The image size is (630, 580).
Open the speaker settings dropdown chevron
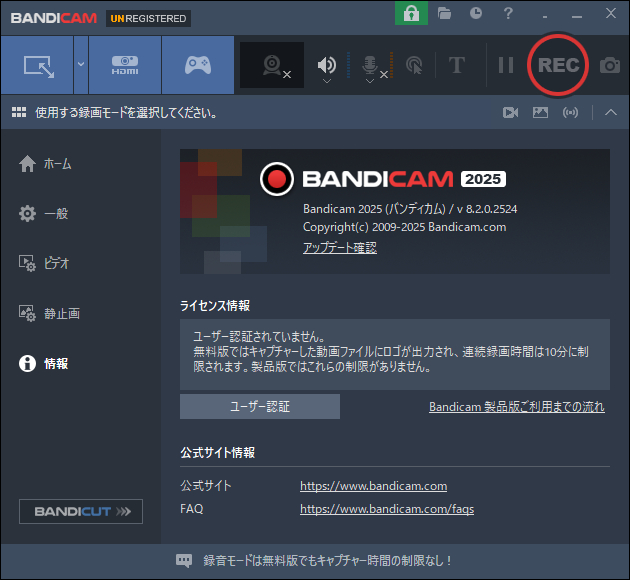click(x=327, y=81)
